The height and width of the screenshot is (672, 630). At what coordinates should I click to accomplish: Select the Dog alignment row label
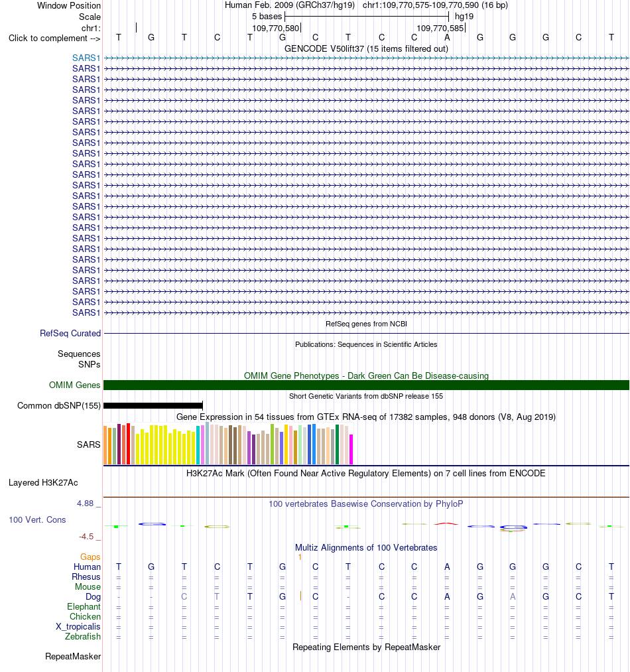click(x=93, y=597)
